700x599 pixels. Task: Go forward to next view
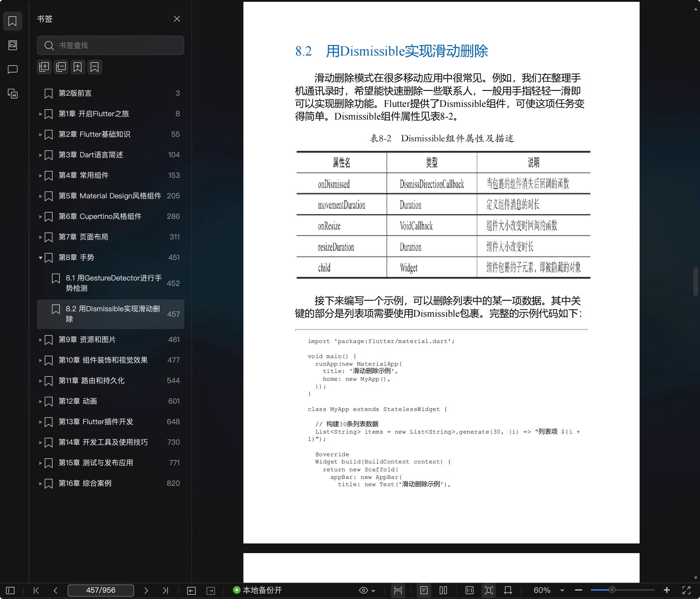point(211,591)
